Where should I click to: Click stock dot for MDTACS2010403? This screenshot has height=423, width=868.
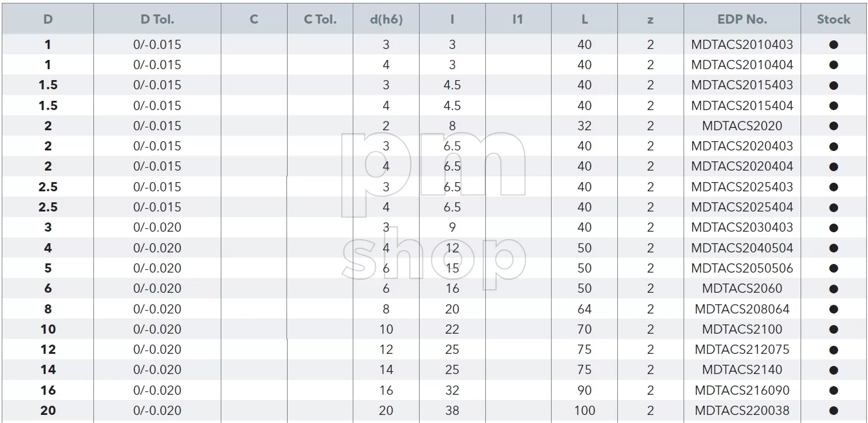pos(833,44)
